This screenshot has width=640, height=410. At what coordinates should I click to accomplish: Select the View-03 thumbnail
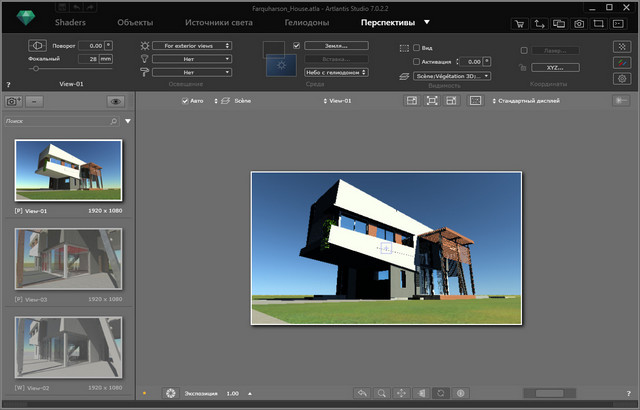click(68, 259)
